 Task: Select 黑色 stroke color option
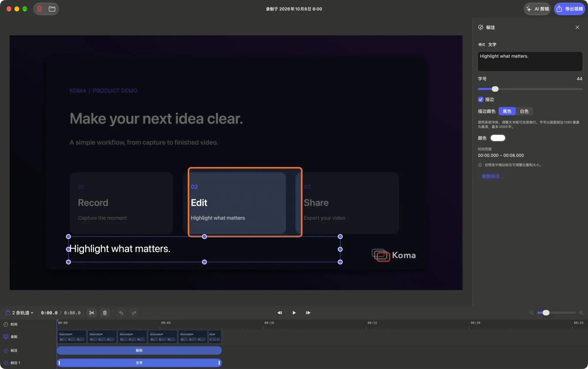(x=507, y=111)
